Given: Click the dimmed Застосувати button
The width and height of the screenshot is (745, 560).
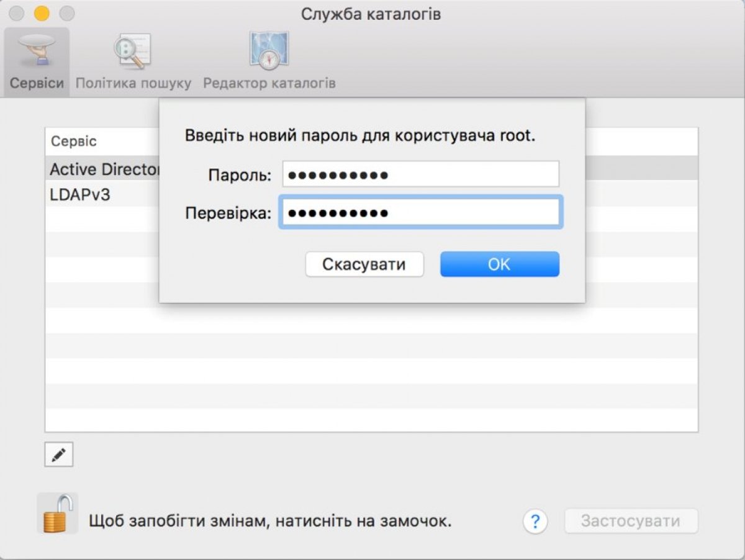Looking at the screenshot, I should pos(631,521).
